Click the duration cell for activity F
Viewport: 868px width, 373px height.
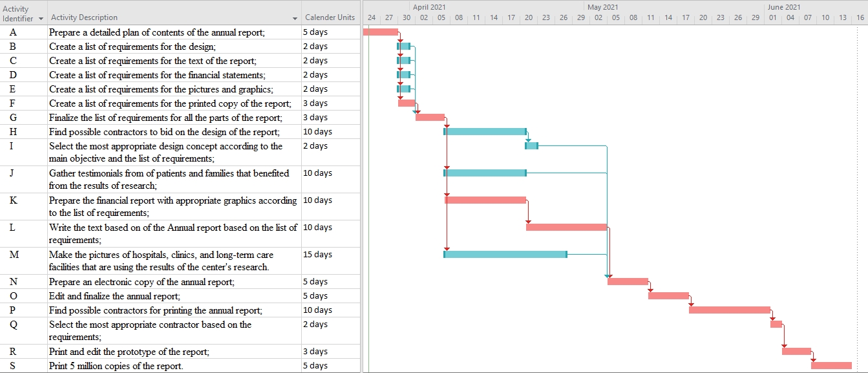(315, 103)
